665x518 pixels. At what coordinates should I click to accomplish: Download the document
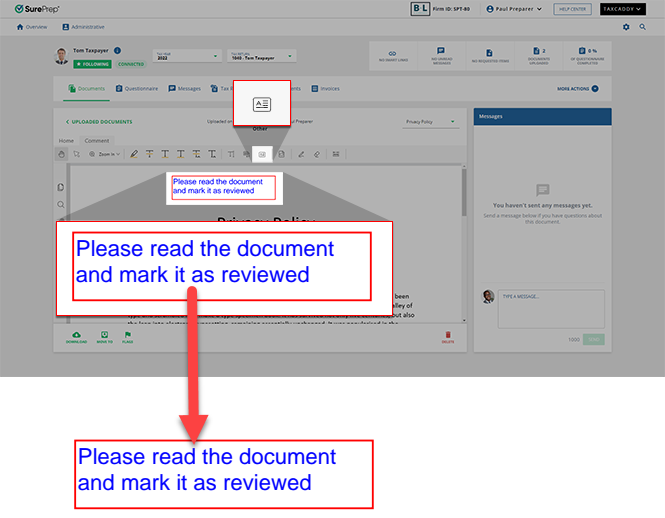tap(76, 337)
